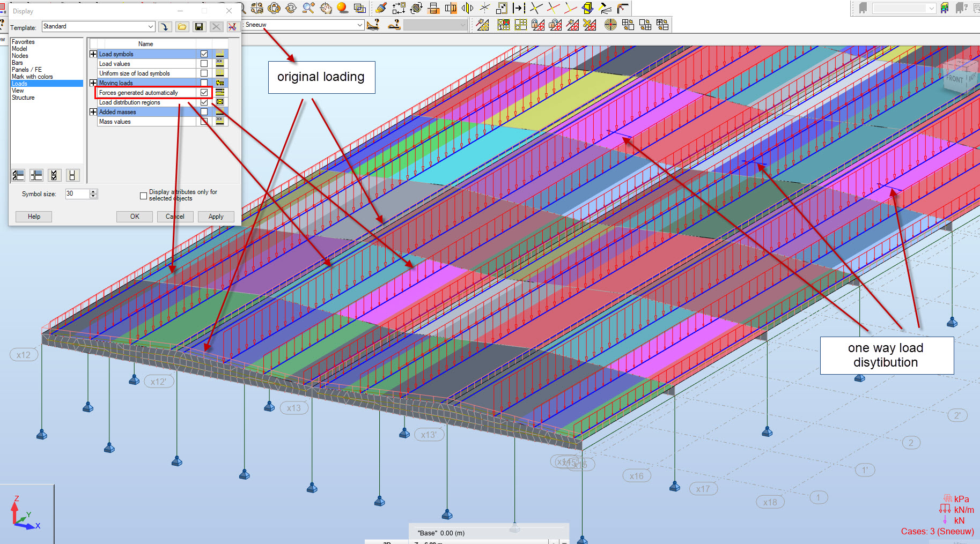This screenshot has width=980, height=544.
Task: Enable the Load values checkbox
Action: [x=204, y=63]
